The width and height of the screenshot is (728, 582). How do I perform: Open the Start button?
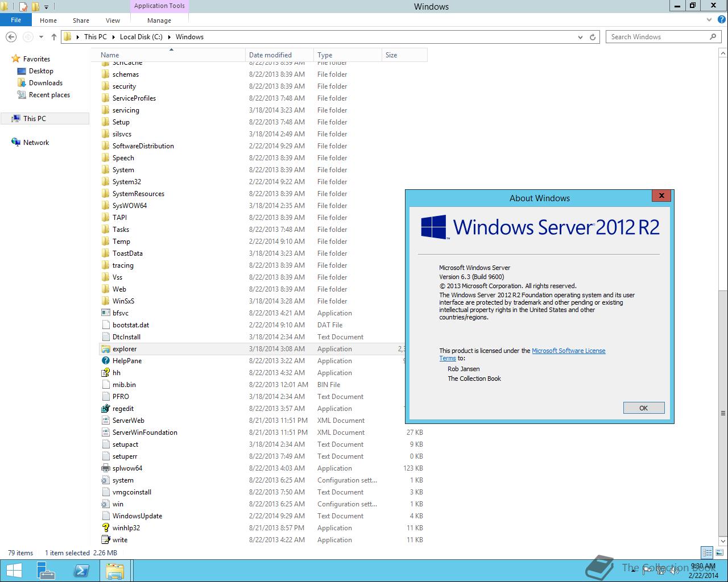(14, 571)
